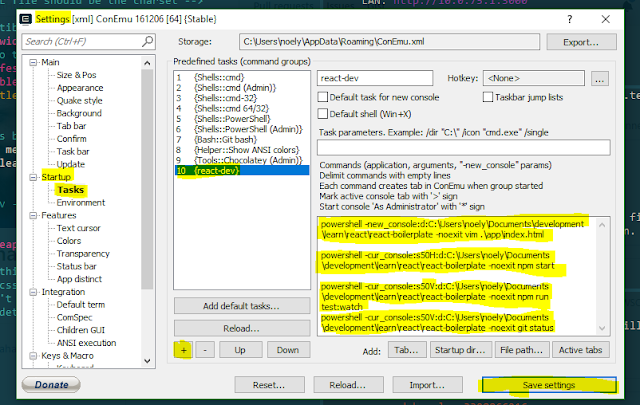Toggle Taskbar jump lists checkbox
Image resolution: width=640 pixels, height=405 pixels.
[x=488, y=97]
